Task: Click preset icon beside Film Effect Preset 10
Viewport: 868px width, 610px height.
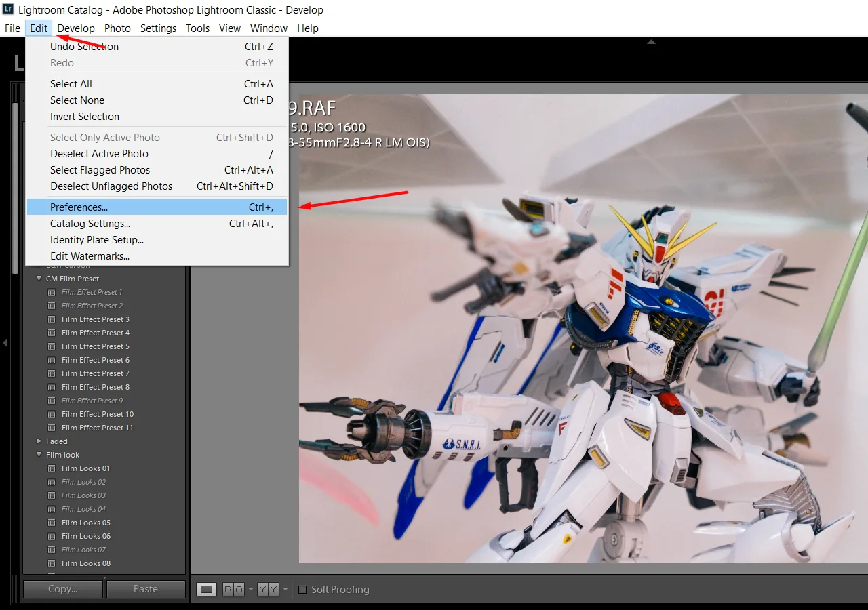Action: pyautogui.click(x=52, y=414)
